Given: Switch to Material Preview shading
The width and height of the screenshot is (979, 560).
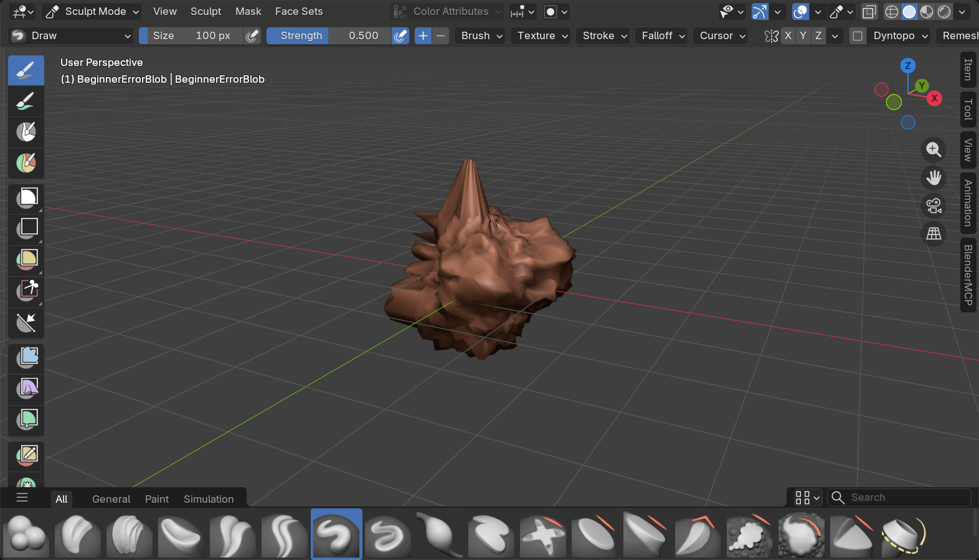Looking at the screenshot, I should pyautogui.click(x=927, y=12).
